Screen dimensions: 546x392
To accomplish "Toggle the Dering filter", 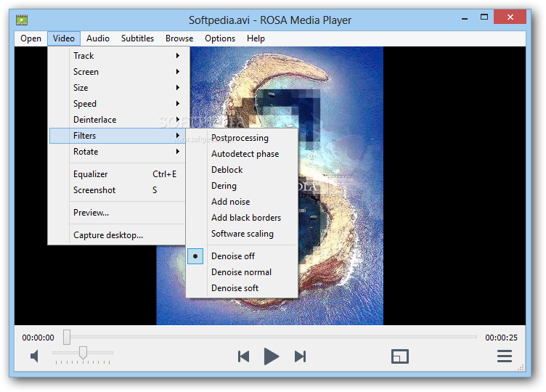I will tap(243, 186).
